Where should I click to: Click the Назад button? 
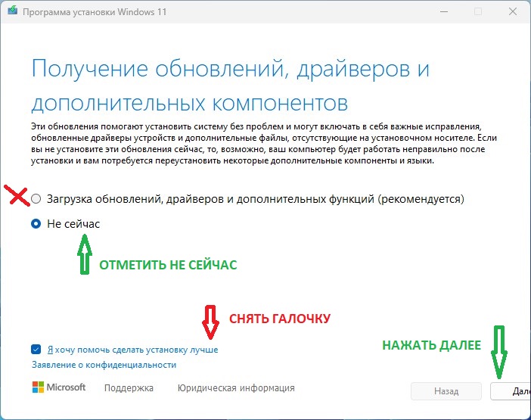[x=446, y=391]
